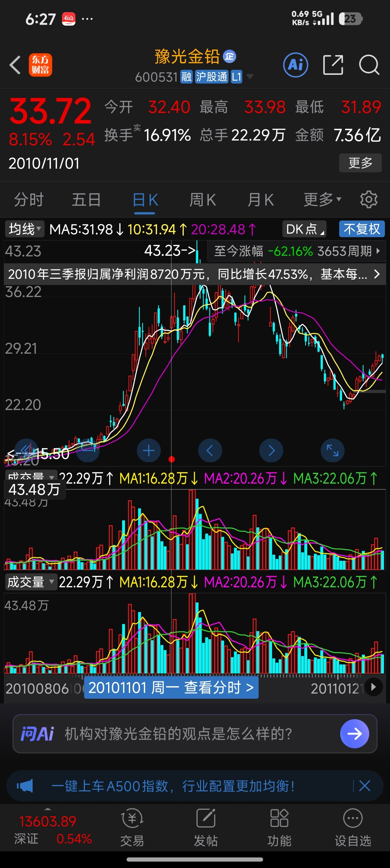Open chart settings gear icon
The height and width of the screenshot is (868, 390).
[369, 199]
